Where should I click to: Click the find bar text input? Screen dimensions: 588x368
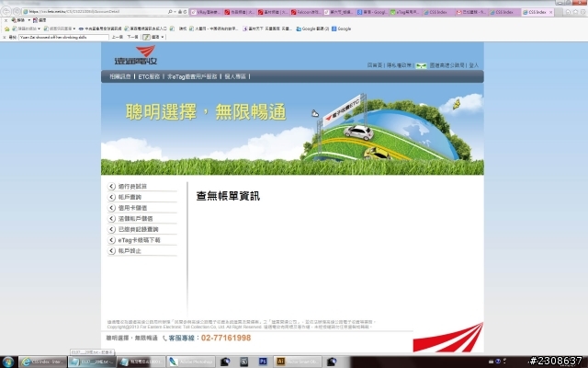point(63,37)
